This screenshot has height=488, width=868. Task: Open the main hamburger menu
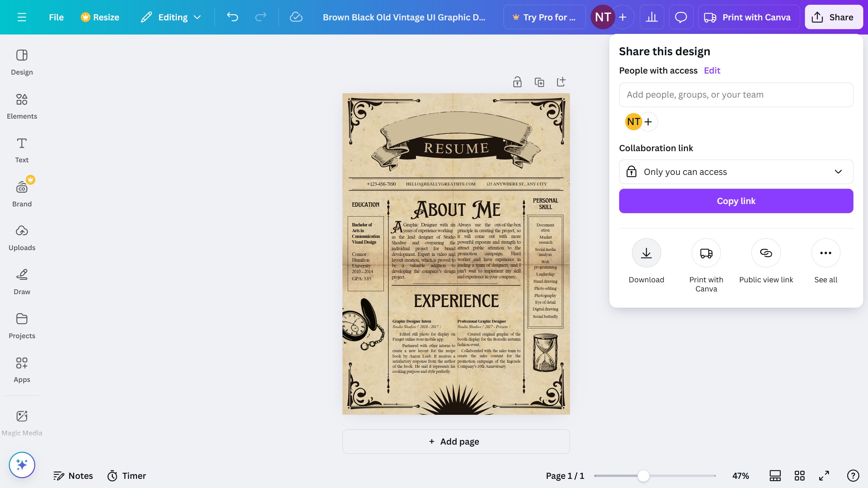pos(22,17)
